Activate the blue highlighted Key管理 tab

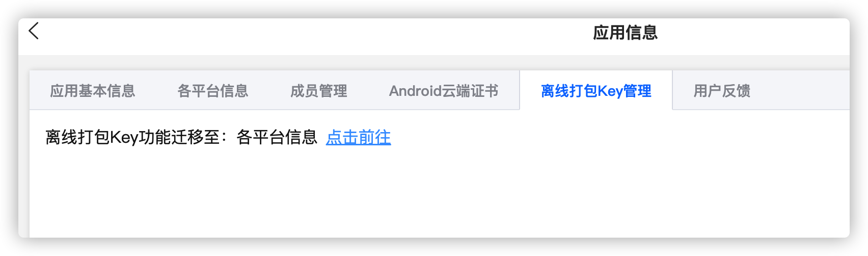(x=596, y=91)
